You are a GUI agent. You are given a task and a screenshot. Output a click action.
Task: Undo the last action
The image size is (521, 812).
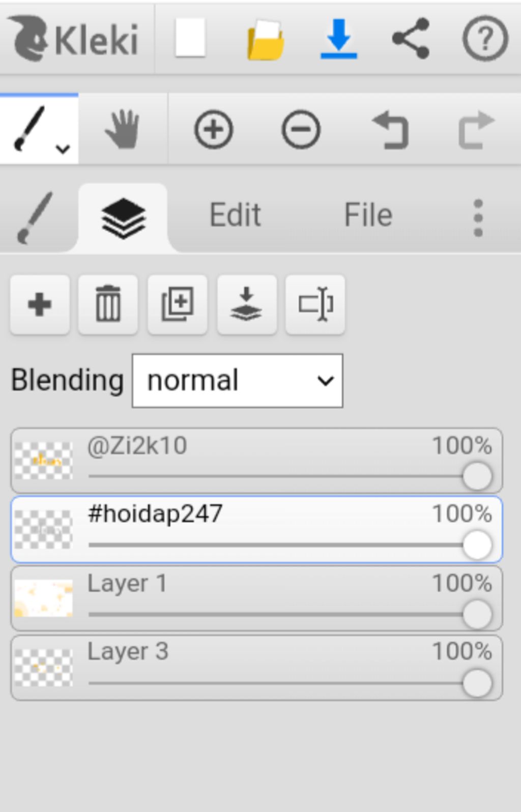coord(390,131)
